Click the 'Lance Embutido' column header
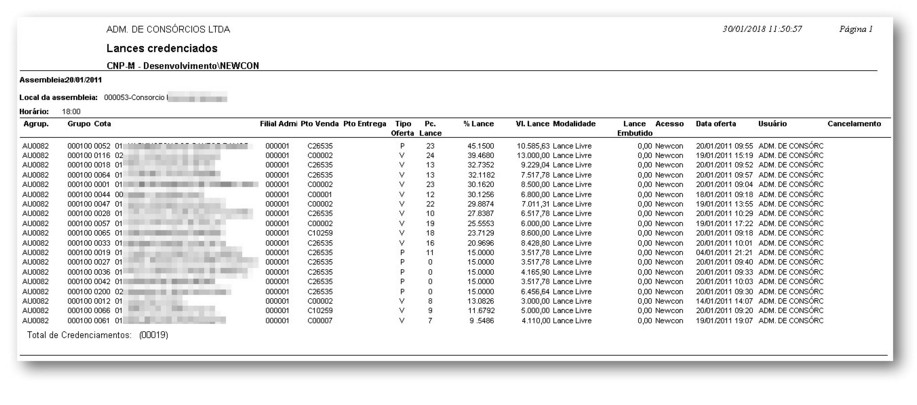The width and height of the screenshot is (917, 405). 634,129
